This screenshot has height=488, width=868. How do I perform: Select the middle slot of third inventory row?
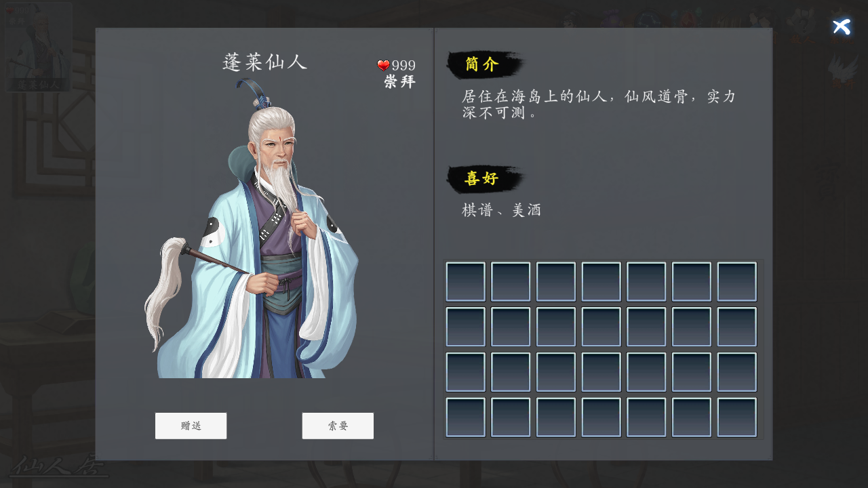click(x=601, y=372)
